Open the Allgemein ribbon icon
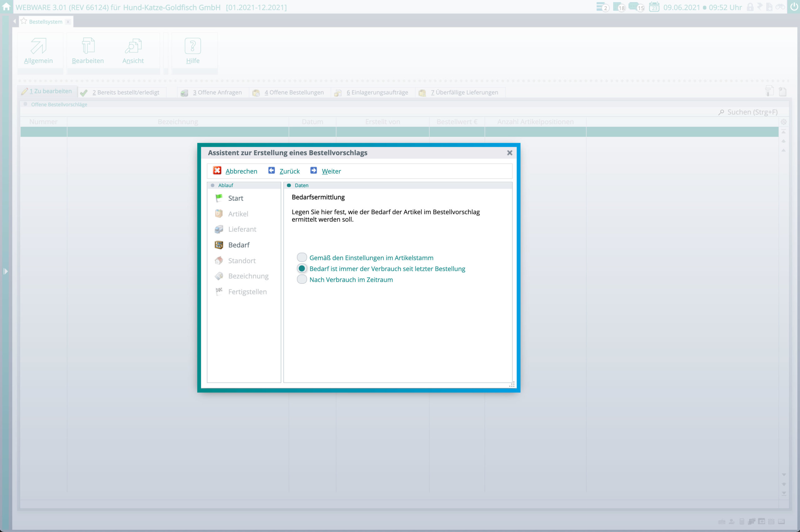This screenshot has height=532, width=800. (x=38, y=47)
